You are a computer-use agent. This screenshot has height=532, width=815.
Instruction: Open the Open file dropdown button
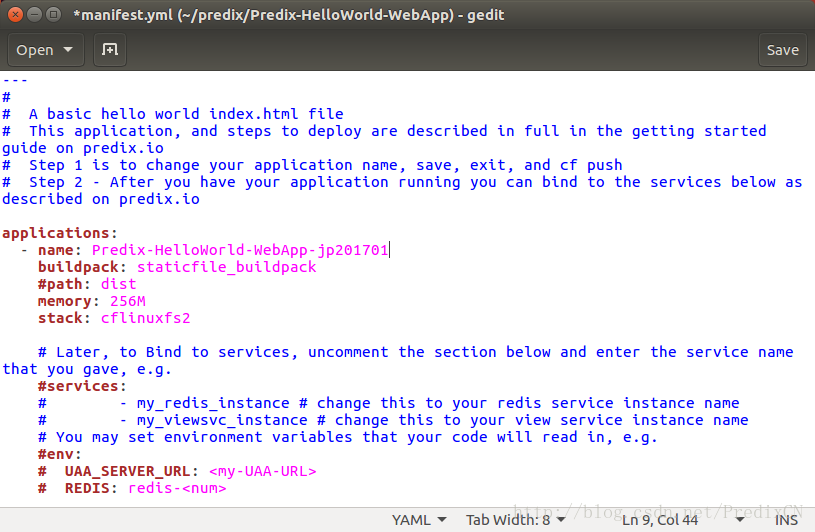coord(45,50)
